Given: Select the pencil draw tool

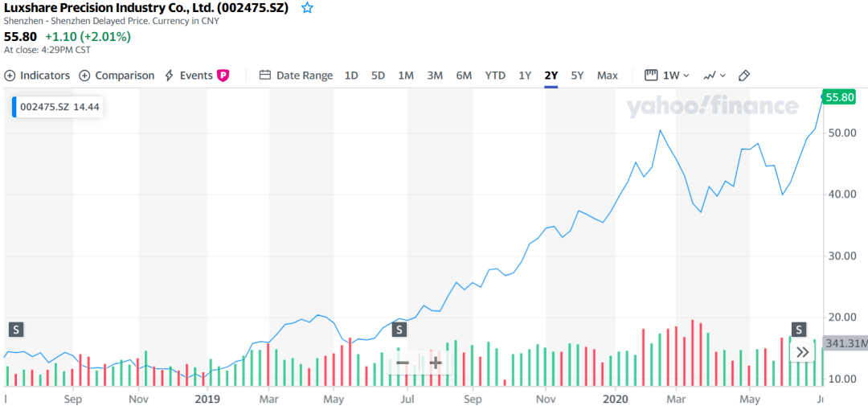Looking at the screenshot, I should click(x=744, y=76).
